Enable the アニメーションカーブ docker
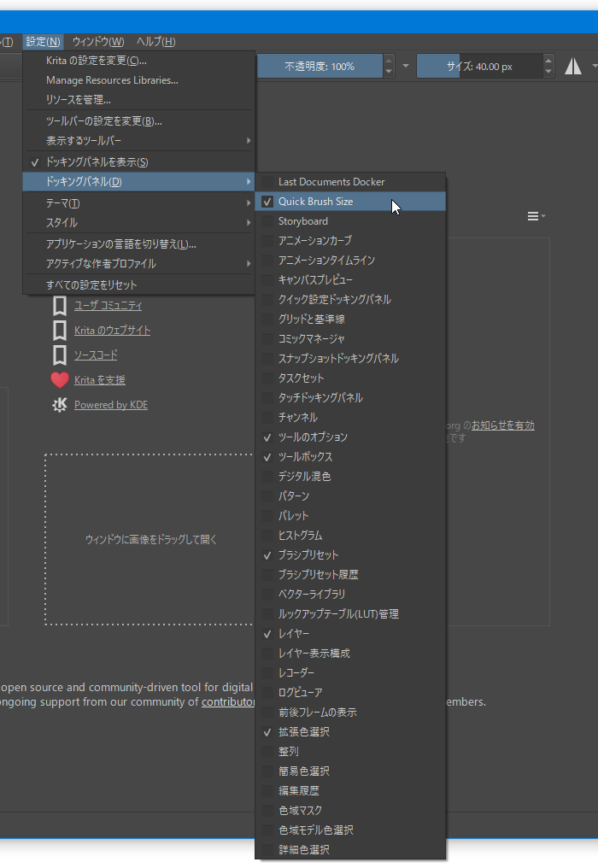This screenshot has height=868, width=598. 350,241
